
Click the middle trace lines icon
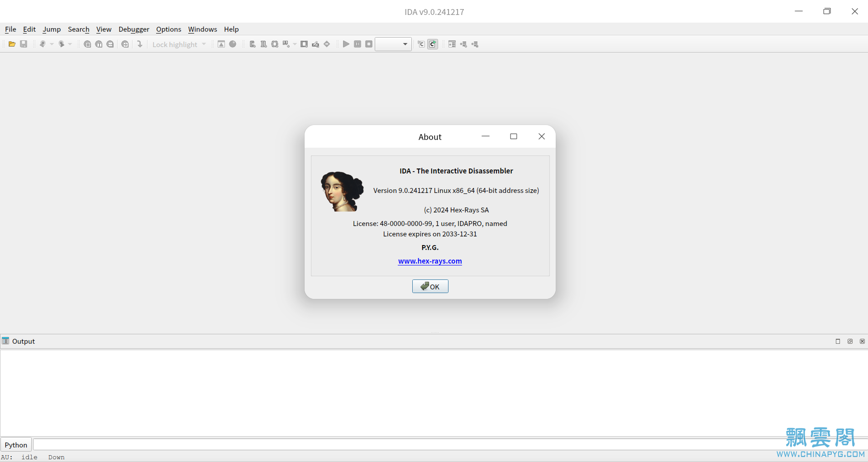tap(463, 44)
